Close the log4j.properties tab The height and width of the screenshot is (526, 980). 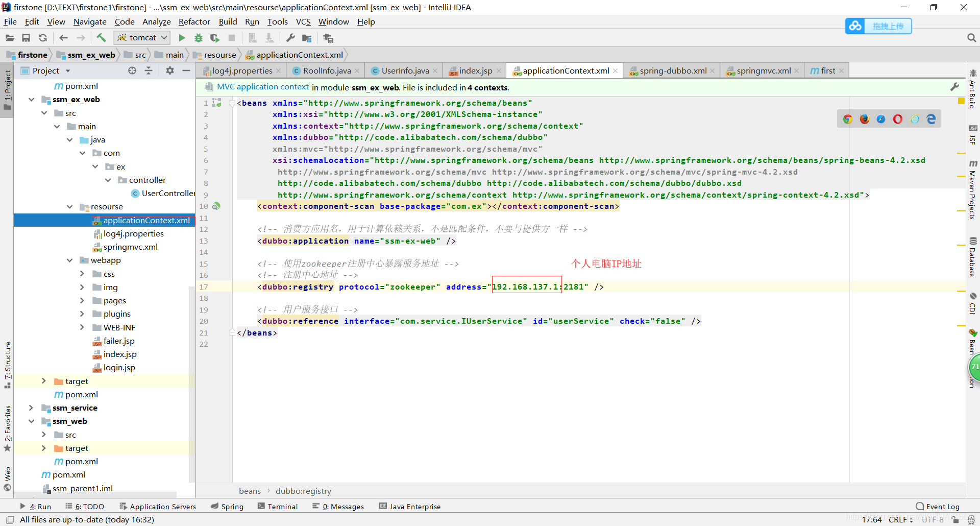tap(278, 71)
